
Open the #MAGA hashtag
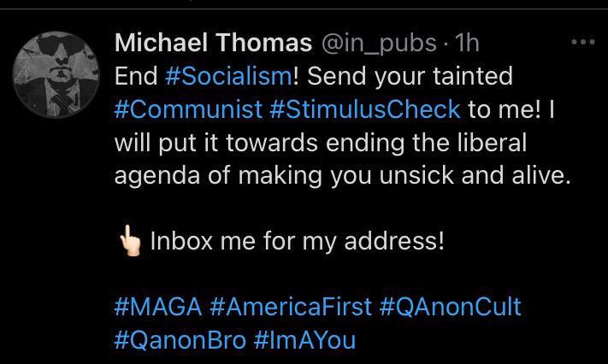click(156, 307)
